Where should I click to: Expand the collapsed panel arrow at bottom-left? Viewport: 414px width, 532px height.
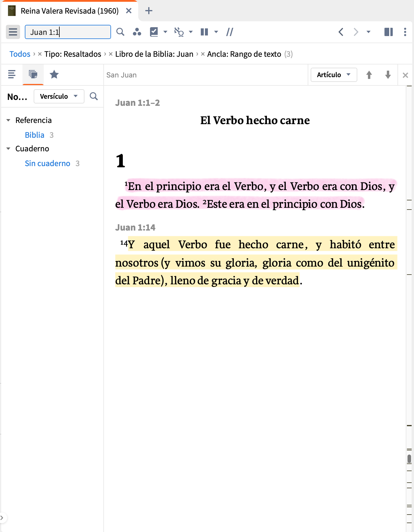(x=2, y=518)
